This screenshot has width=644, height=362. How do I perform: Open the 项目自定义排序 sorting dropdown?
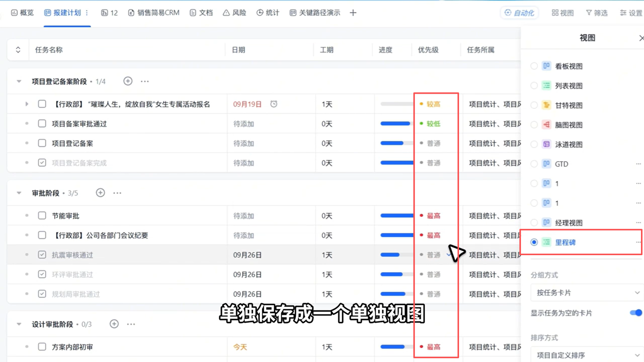(587, 355)
